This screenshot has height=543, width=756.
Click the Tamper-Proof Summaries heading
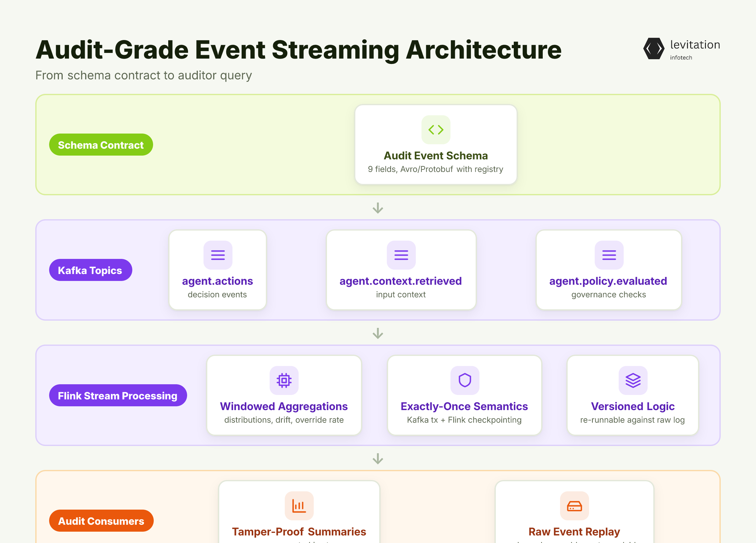click(299, 532)
